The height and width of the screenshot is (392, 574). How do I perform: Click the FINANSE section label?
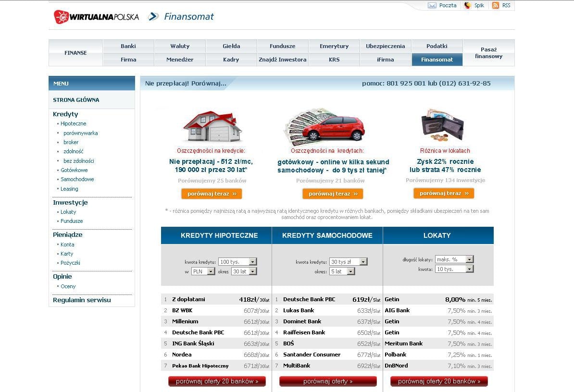click(x=76, y=53)
